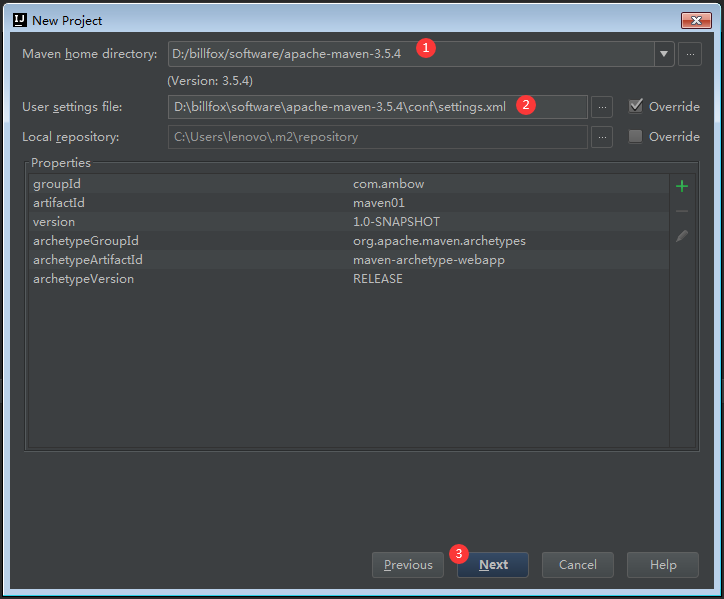This screenshot has width=724, height=599.
Task: Click the Local repository label
Action: click(x=71, y=137)
